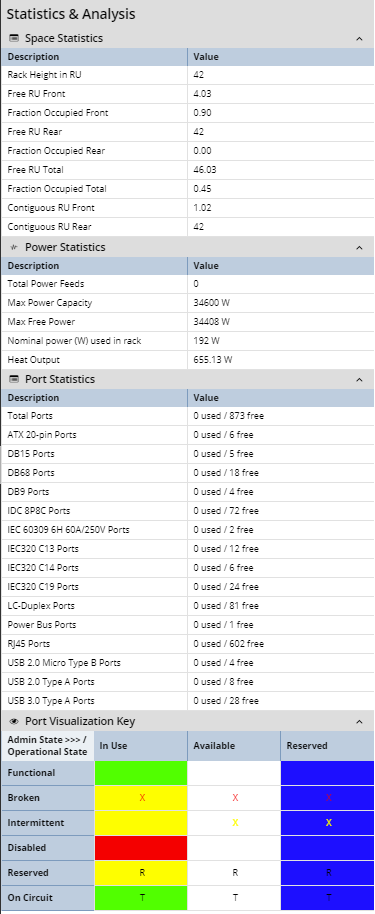Select the Max Power Capacity row
The image size is (375, 914).
[x=187, y=303]
